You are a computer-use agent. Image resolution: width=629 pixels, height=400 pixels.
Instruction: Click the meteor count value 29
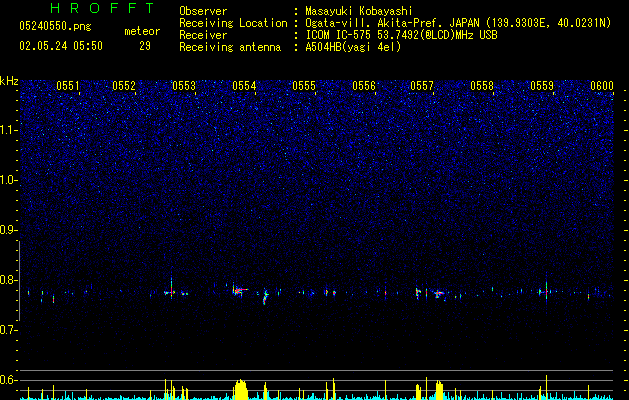(x=145, y=46)
